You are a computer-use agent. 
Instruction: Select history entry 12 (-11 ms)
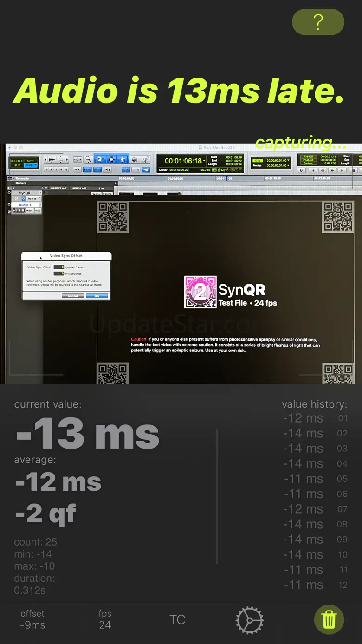[x=315, y=585]
